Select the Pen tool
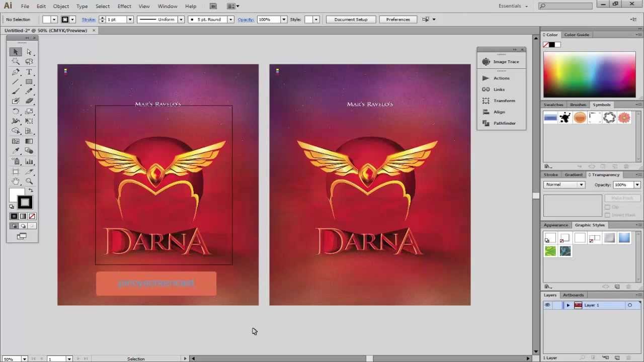The height and width of the screenshot is (362, 644). point(16,72)
